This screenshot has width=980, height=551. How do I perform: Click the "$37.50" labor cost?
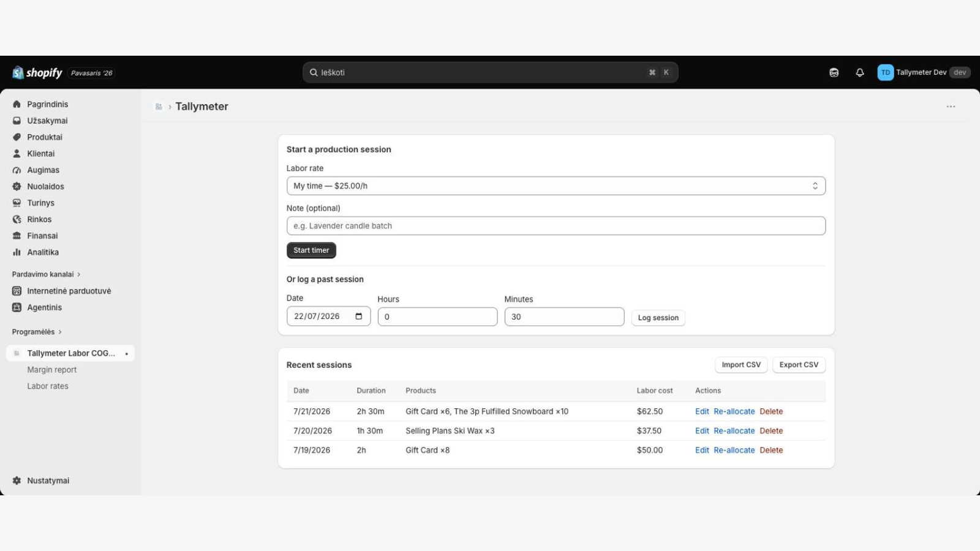pyautogui.click(x=649, y=431)
